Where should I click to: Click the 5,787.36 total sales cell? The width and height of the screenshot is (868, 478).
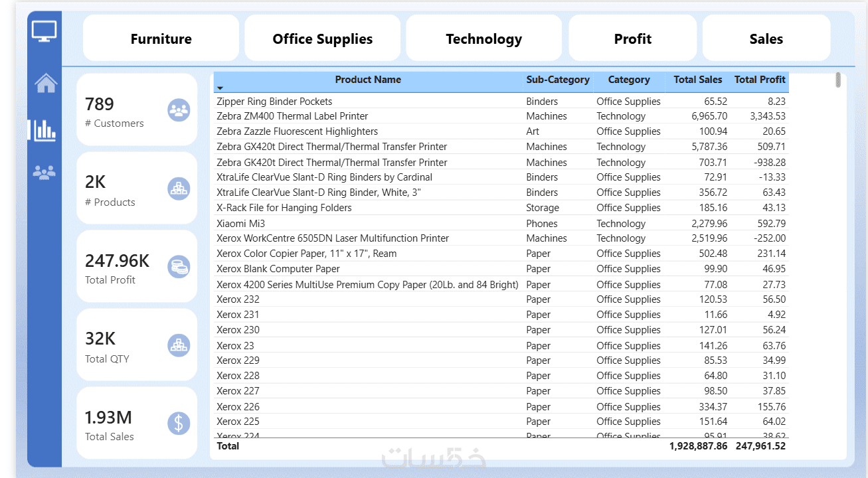coord(709,147)
